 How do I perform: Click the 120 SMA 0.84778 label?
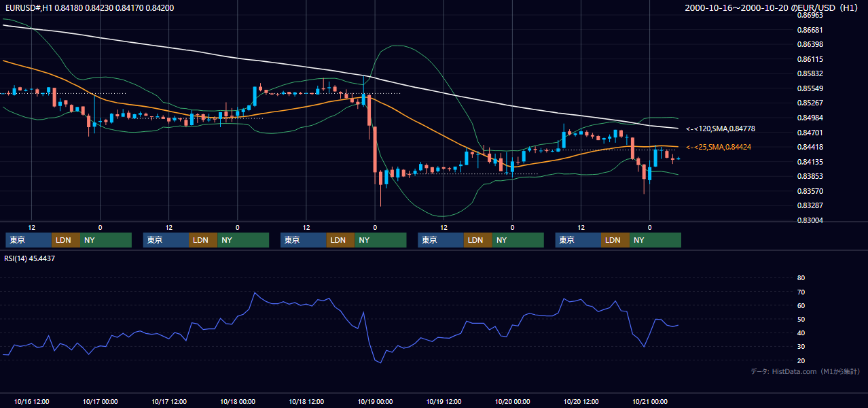pyautogui.click(x=721, y=129)
